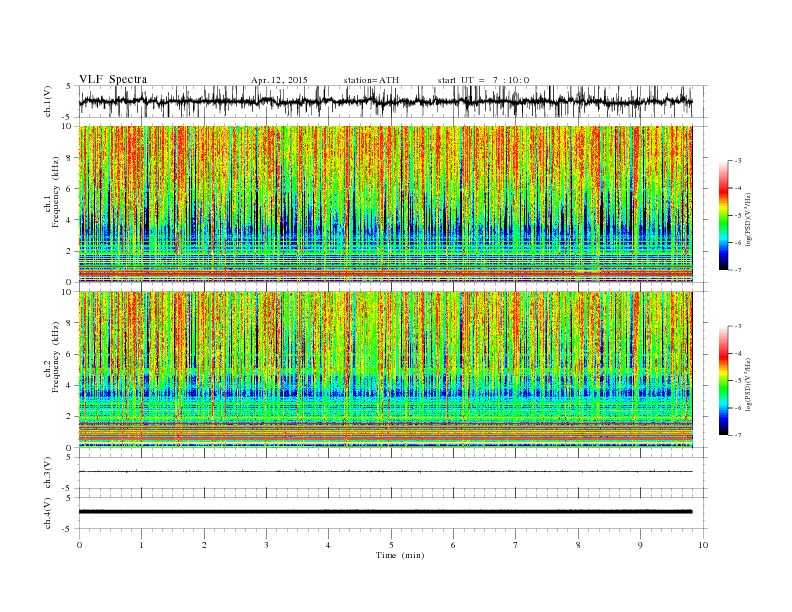
Task: Click the "-3" label on ch.1 colorbar
Action: (x=737, y=161)
